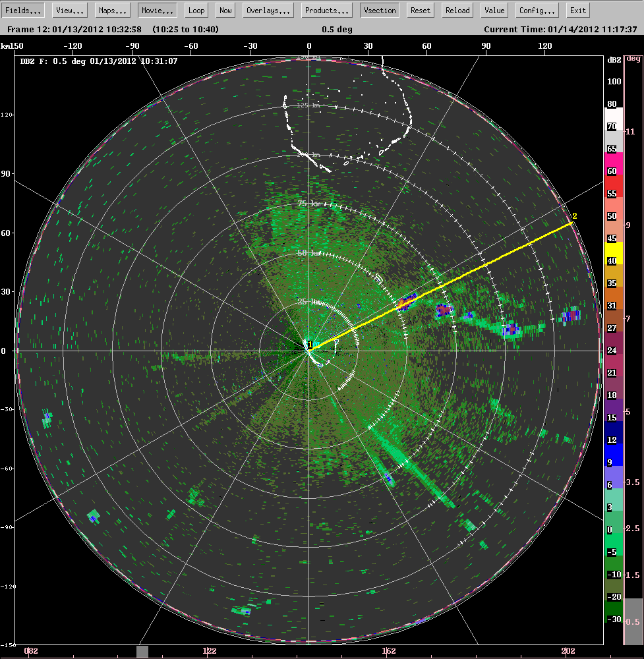Open the Movie... control panel
This screenshot has height=659, width=644.
158,11
